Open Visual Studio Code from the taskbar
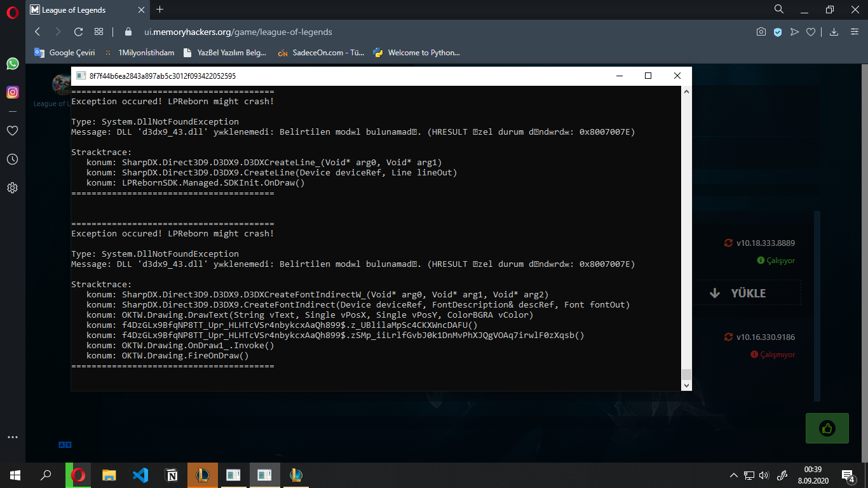Viewport: 868px width, 488px height. pyautogui.click(x=140, y=475)
